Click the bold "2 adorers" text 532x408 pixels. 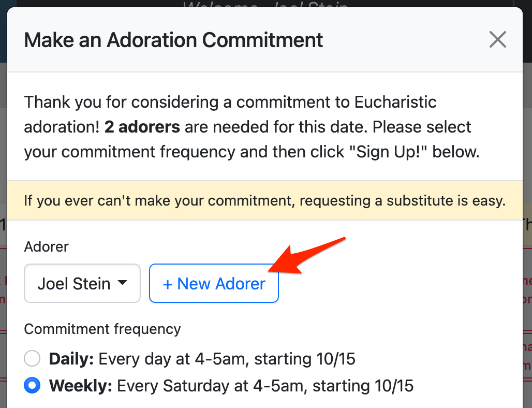[142, 127]
